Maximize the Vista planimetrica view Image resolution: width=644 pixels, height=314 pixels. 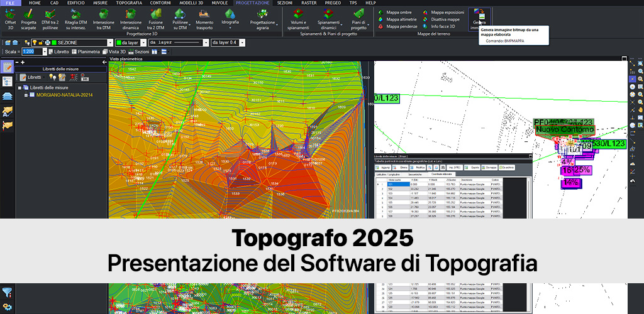click(x=625, y=58)
